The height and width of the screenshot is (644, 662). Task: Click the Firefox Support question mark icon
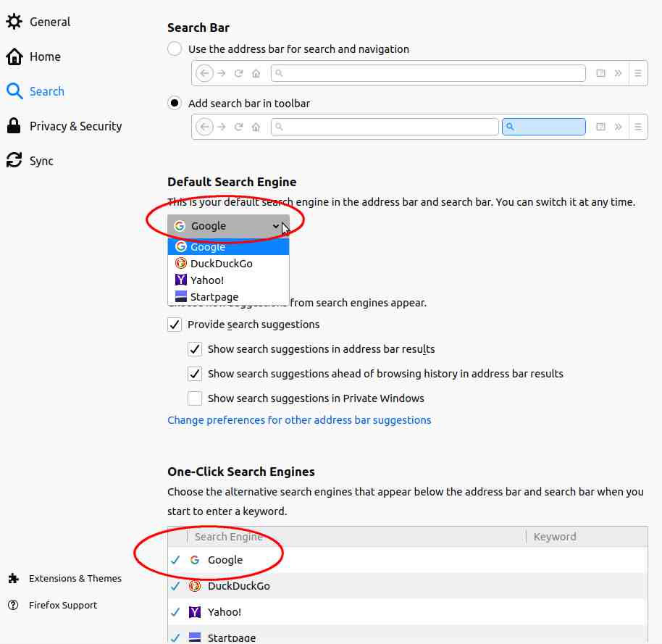(x=14, y=605)
